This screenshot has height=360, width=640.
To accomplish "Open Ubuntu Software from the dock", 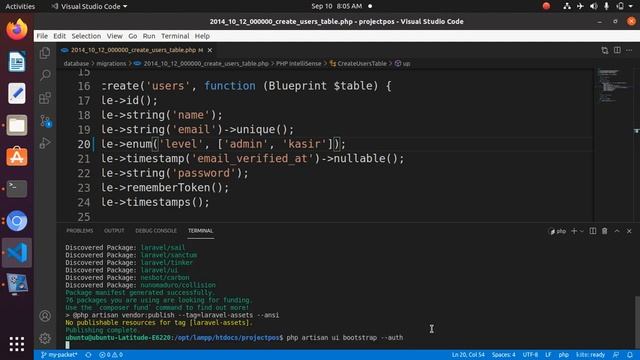I will point(17,157).
